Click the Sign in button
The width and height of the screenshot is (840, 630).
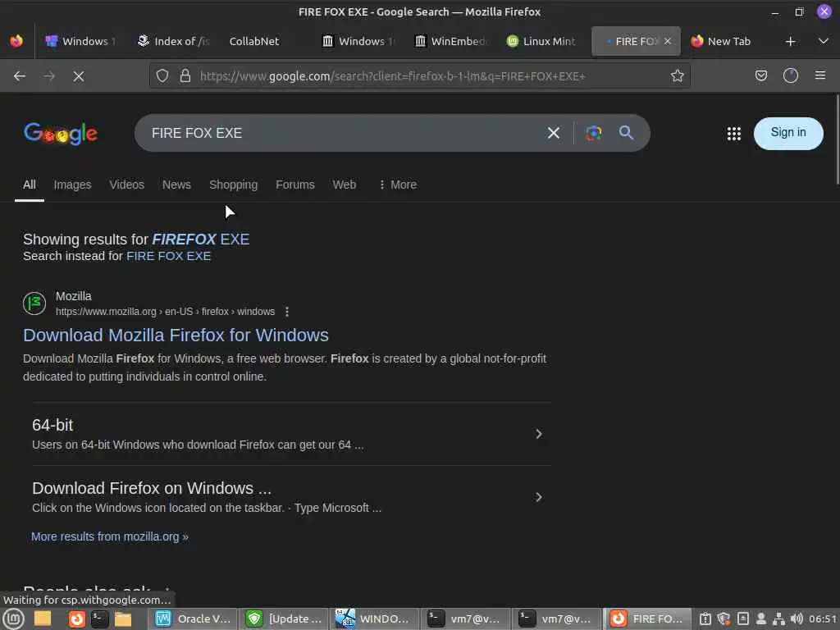pyautogui.click(x=788, y=133)
